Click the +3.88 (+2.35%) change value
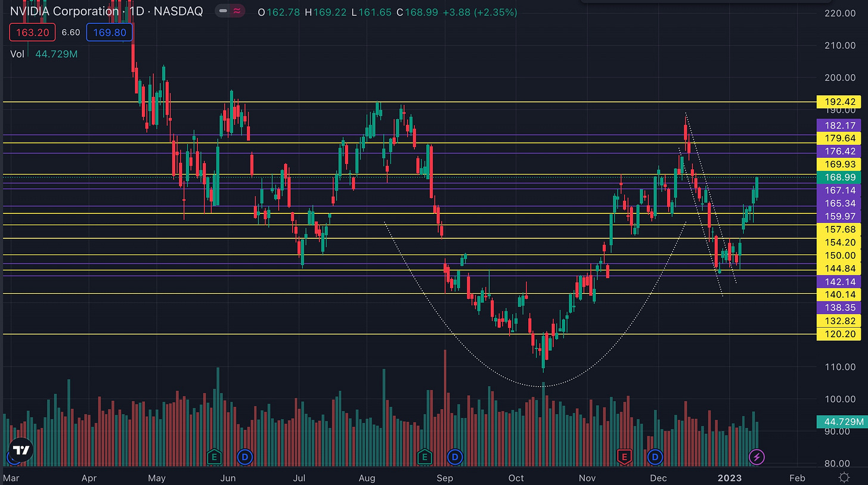 point(480,11)
